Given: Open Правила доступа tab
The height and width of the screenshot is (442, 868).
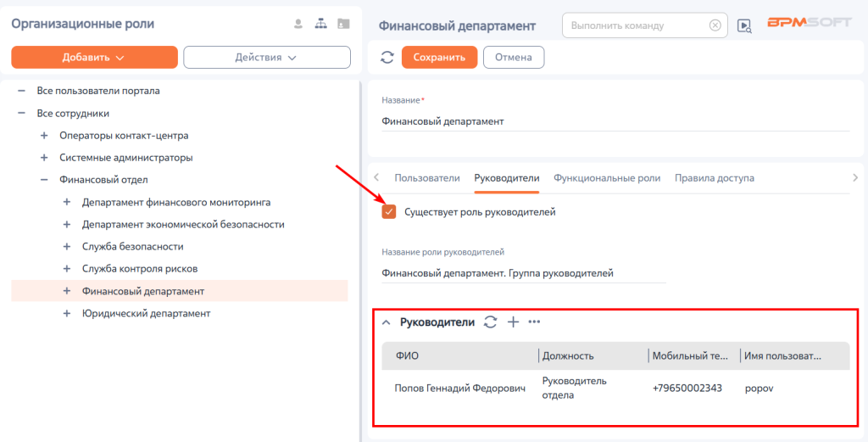Looking at the screenshot, I should pyautogui.click(x=714, y=178).
